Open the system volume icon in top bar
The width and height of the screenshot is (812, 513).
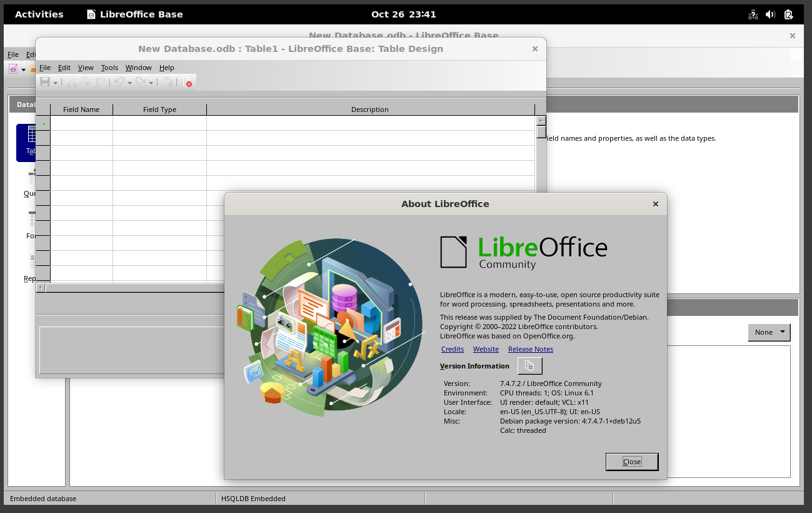[x=770, y=14]
